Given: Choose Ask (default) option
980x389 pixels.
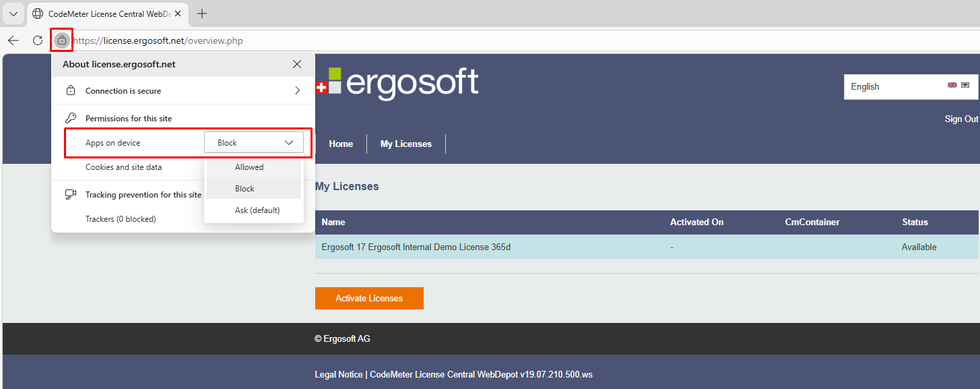Looking at the screenshot, I should pyautogui.click(x=254, y=210).
